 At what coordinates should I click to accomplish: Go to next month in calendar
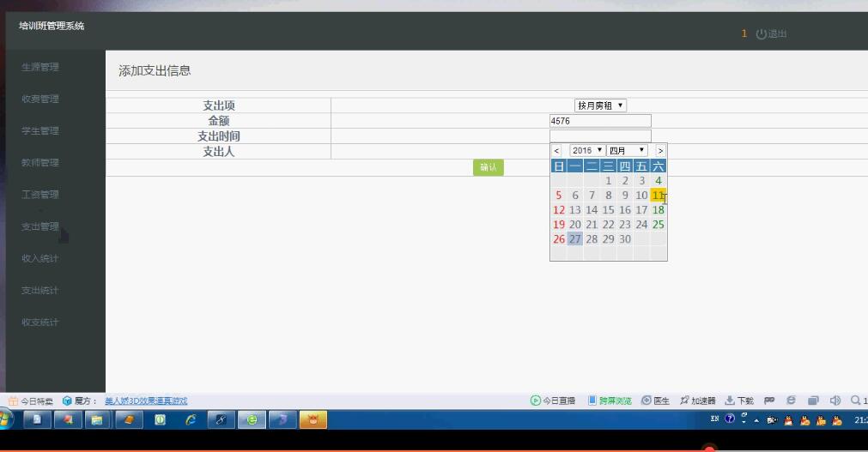coord(660,150)
